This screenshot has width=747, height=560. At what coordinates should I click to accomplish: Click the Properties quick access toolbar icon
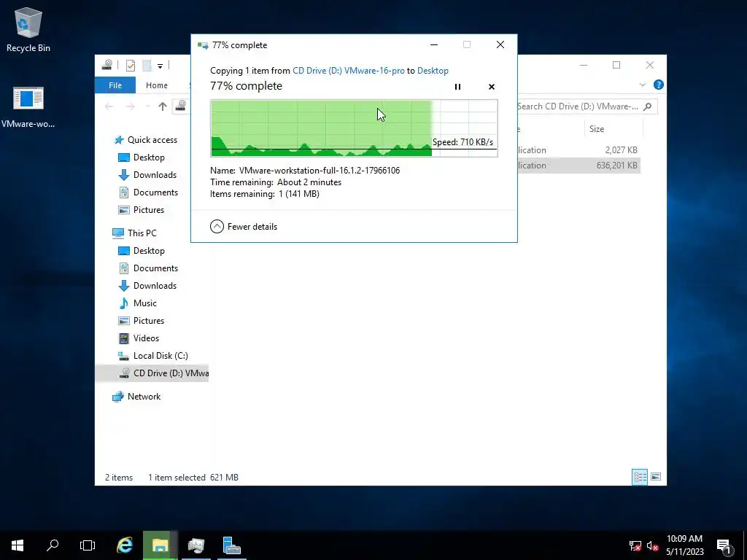130,65
